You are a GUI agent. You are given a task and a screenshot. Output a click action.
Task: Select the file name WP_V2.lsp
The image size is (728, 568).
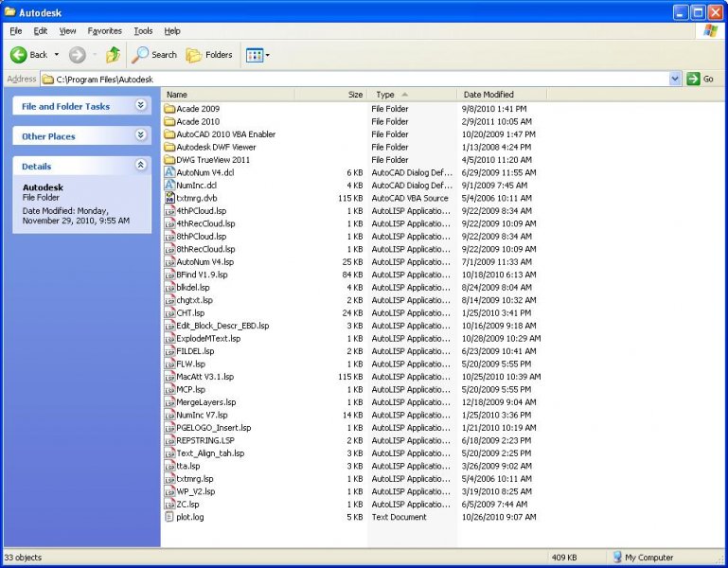[x=195, y=492]
